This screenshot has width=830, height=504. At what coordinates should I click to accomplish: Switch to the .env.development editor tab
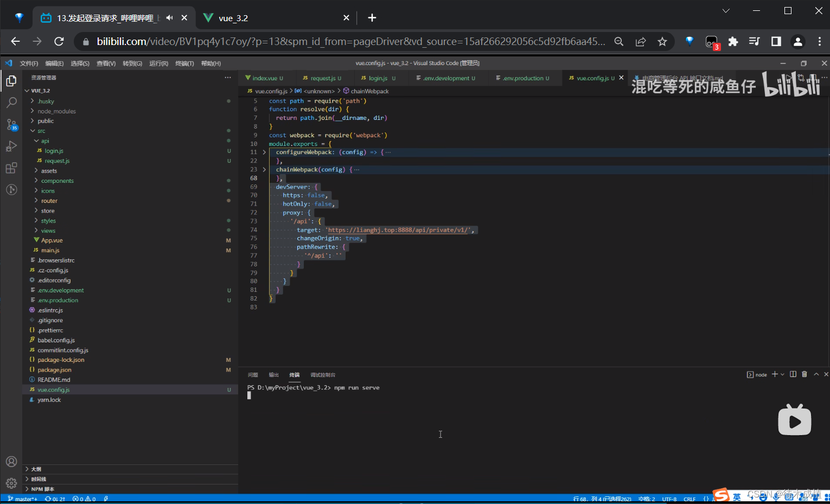[446, 78]
